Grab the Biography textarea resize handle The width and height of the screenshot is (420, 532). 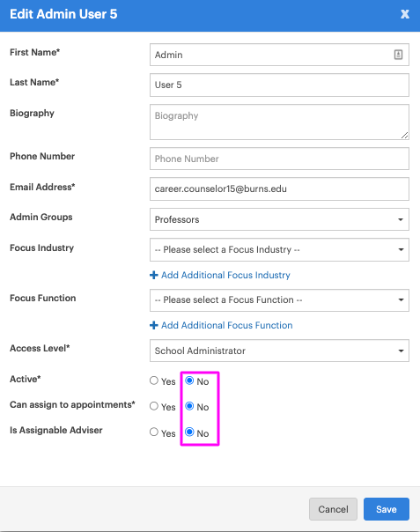pyautogui.click(x=404, y=136)
